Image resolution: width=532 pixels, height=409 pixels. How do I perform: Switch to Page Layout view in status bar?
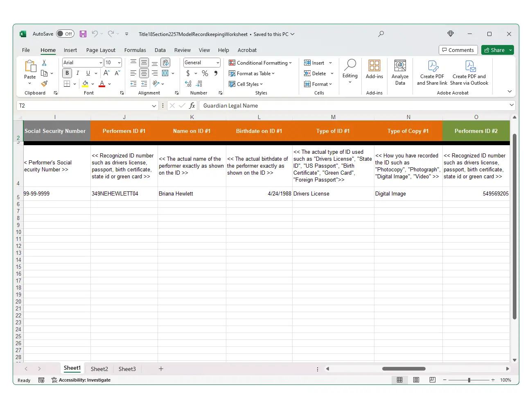(416, 380)
